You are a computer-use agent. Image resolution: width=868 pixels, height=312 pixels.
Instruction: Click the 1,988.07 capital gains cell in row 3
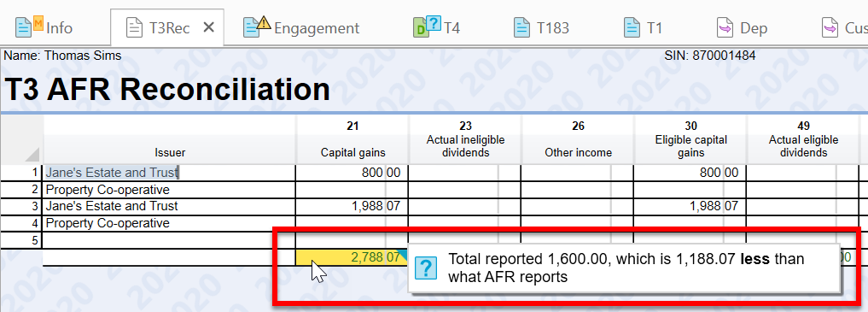tap(352, 206)
